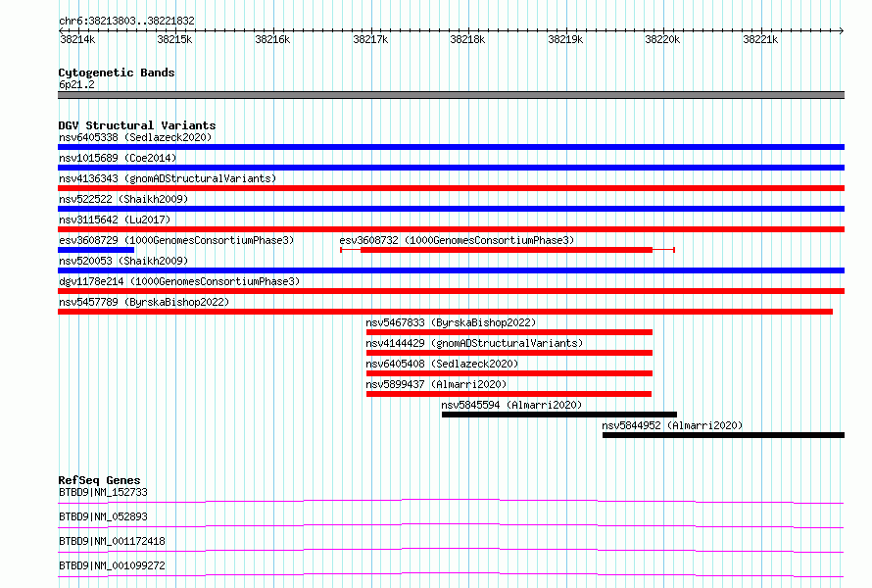The width and height of the screenshot is (872, 588).
Task: Select the red bar under nsv5457789
Action: point(446,312)
